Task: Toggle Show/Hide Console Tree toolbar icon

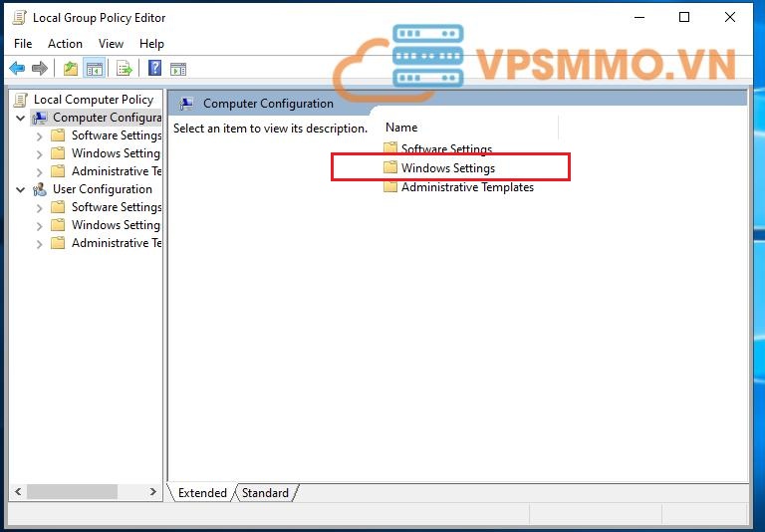Action: [95, 69]
